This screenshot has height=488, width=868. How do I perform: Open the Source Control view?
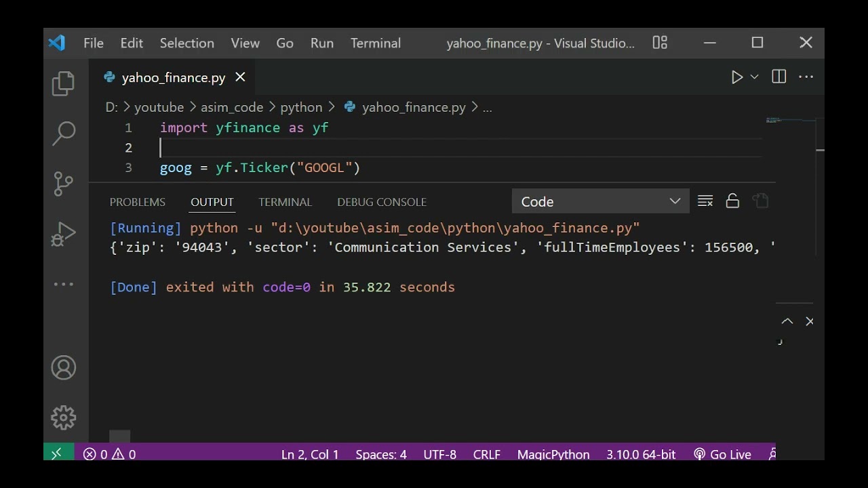click(64, 184)
